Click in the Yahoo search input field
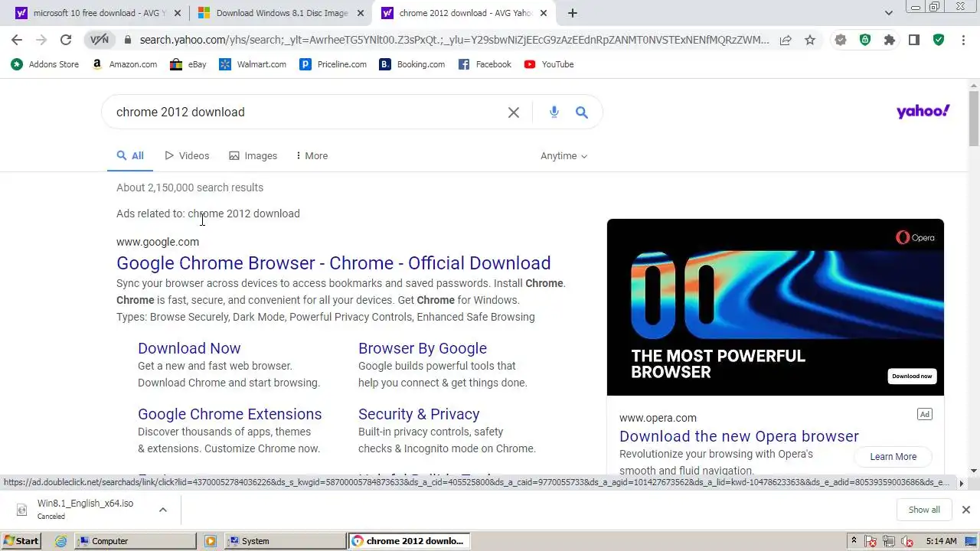Screen dimensions: 980x551 (x=306, y=112)
